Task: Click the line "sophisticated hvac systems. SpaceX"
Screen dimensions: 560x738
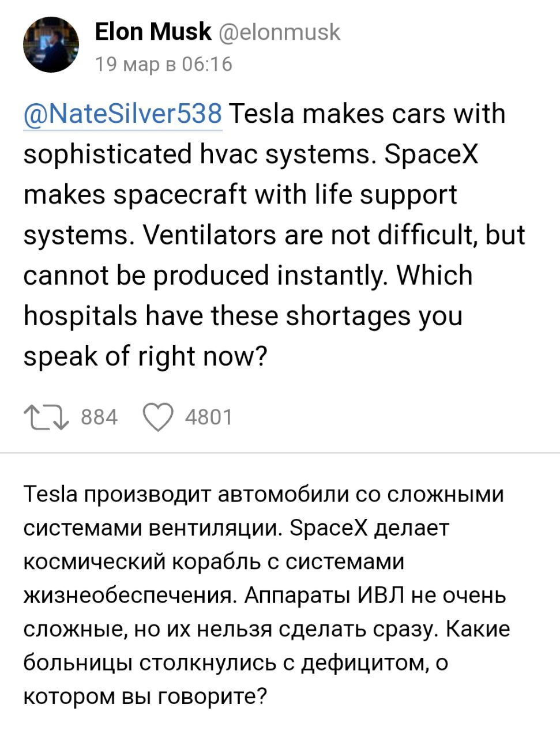Action: pyautogui.click(x=251, y=155)
